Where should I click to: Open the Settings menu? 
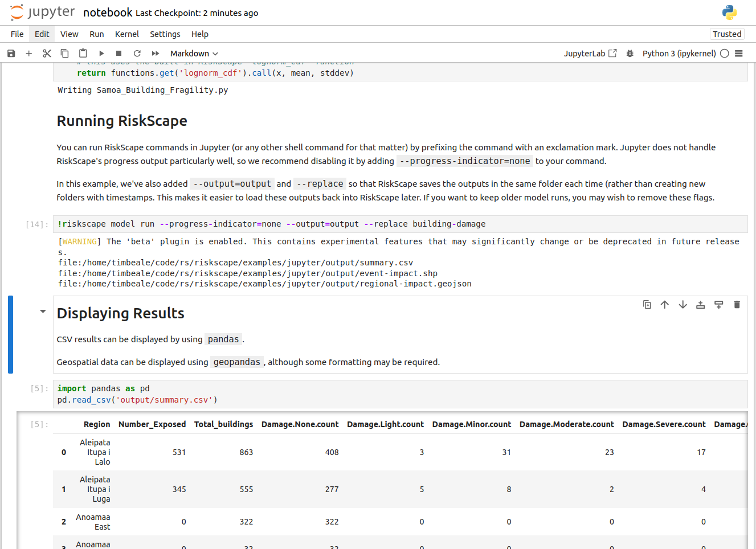[165, 34]
